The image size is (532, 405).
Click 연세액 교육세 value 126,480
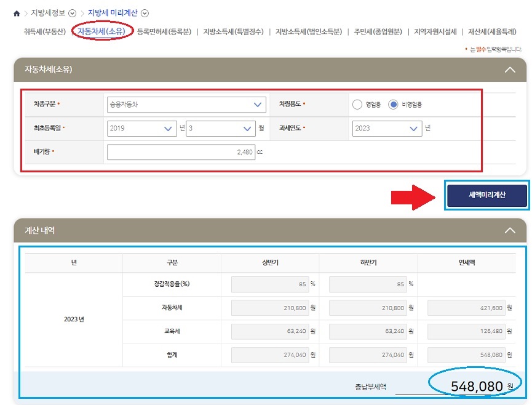(467, 331)
